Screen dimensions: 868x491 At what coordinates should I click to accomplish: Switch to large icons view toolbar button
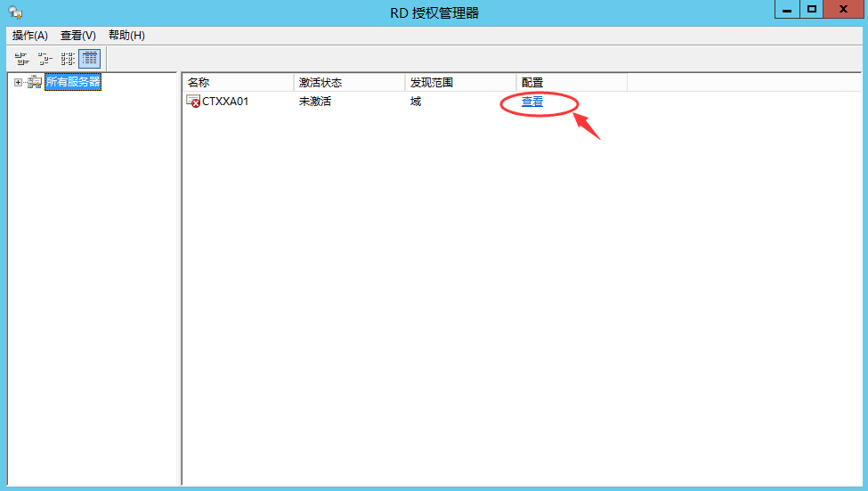pos(21,58)
